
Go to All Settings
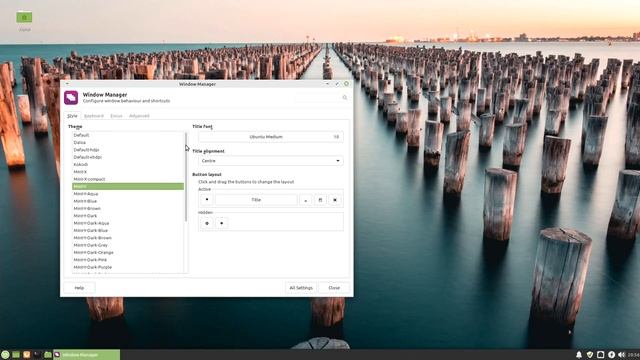(x=301, y=288)
